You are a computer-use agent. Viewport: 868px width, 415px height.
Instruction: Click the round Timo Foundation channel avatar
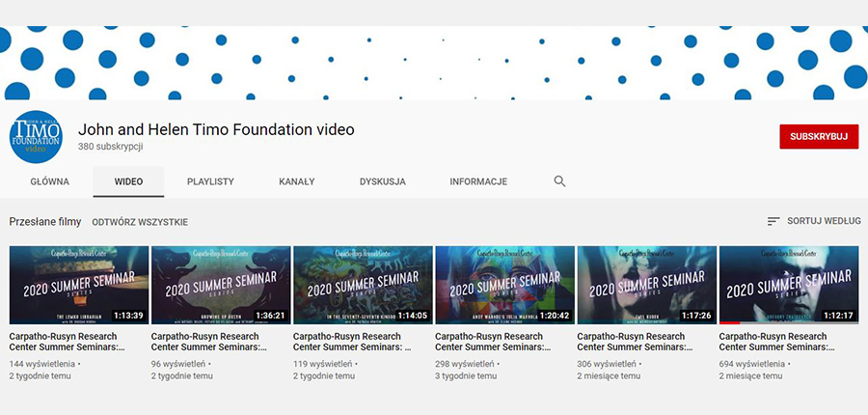36,137
